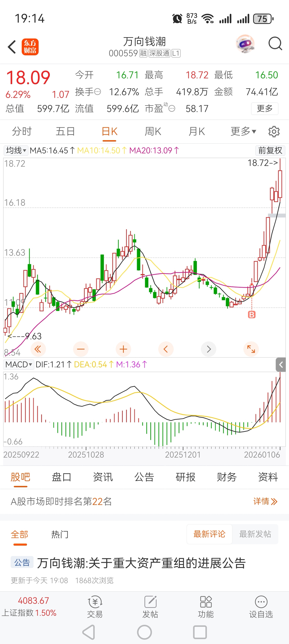Tap the 换手 info bubble icon

tap(97, 92)
